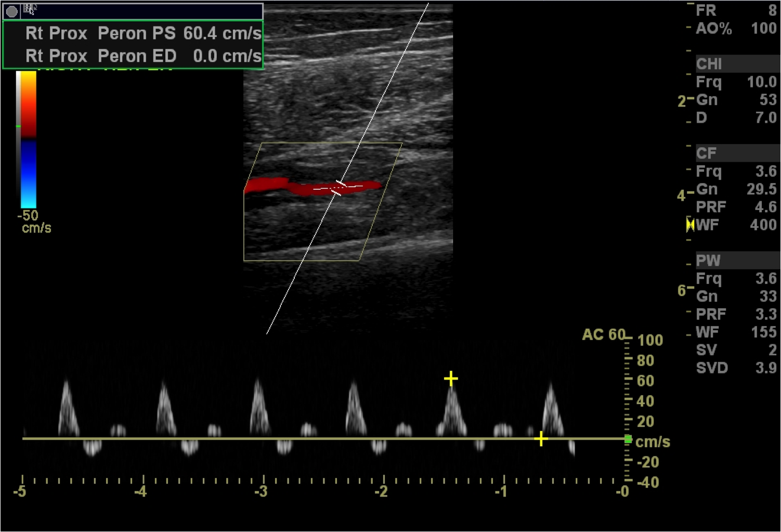Click the color velocity scale bar
Viewport: 781px width, 532px height.
(28, 139)
